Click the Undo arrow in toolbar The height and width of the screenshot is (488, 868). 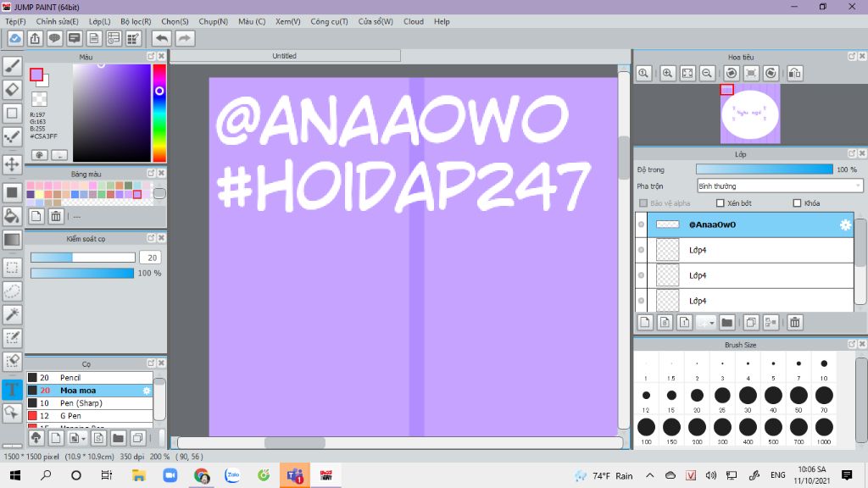coord(162,38)
